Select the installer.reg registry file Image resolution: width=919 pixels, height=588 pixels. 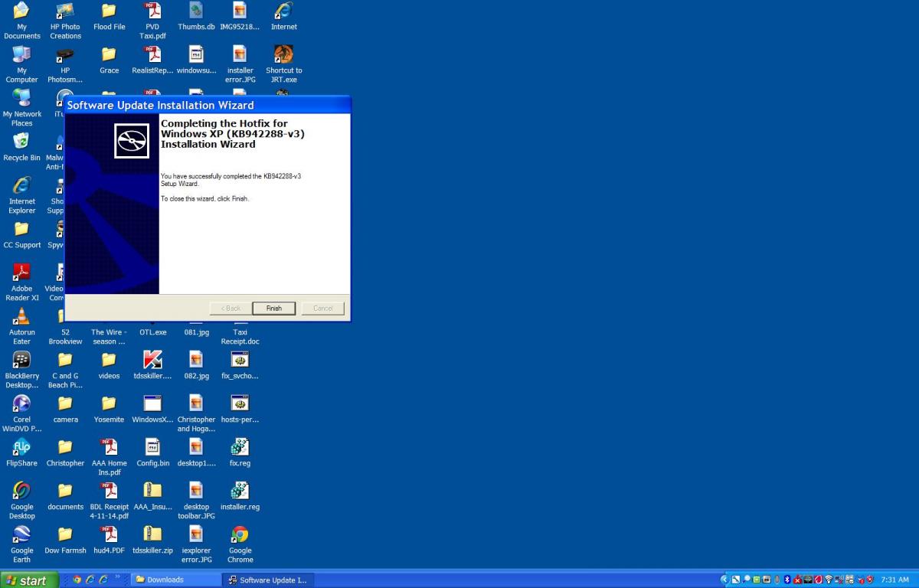pos(240,497)
